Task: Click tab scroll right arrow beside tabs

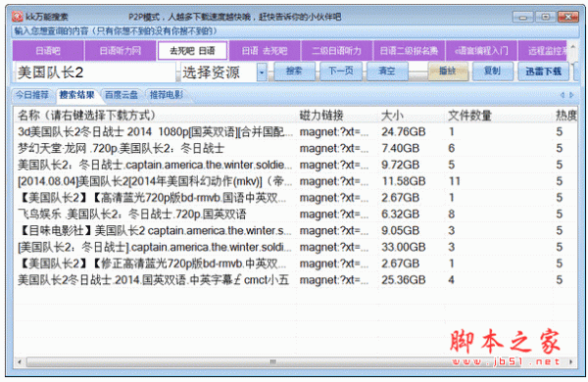Action: pos(571,95)
